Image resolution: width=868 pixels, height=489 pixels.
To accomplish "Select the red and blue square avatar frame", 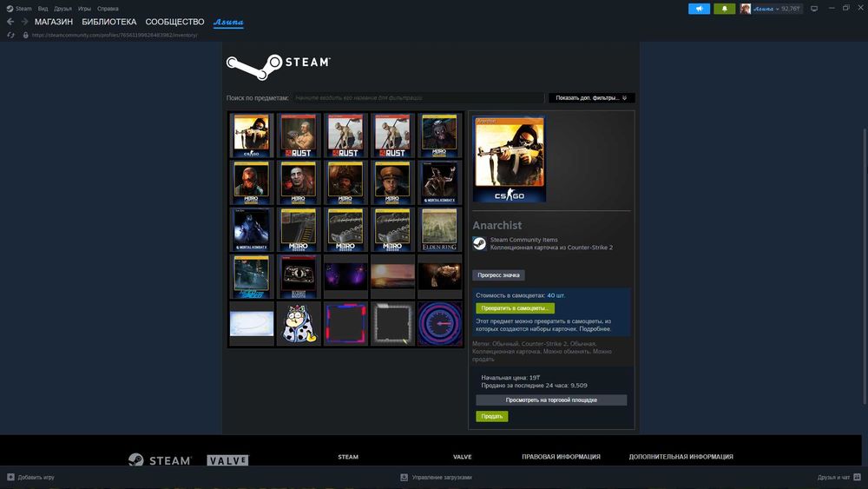I will coord(345,323).
